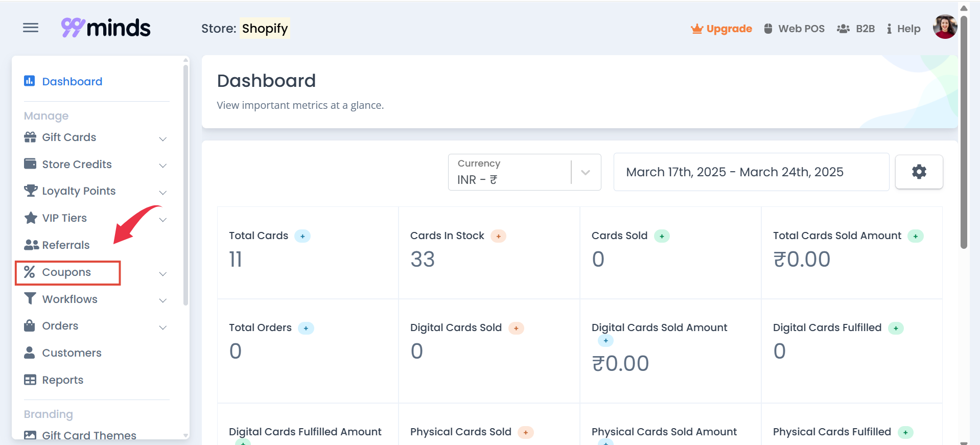Click the plus icon beside Digital Cards Fulfilled
This screenshot has width=980, height=445.
tap(896, 328)
